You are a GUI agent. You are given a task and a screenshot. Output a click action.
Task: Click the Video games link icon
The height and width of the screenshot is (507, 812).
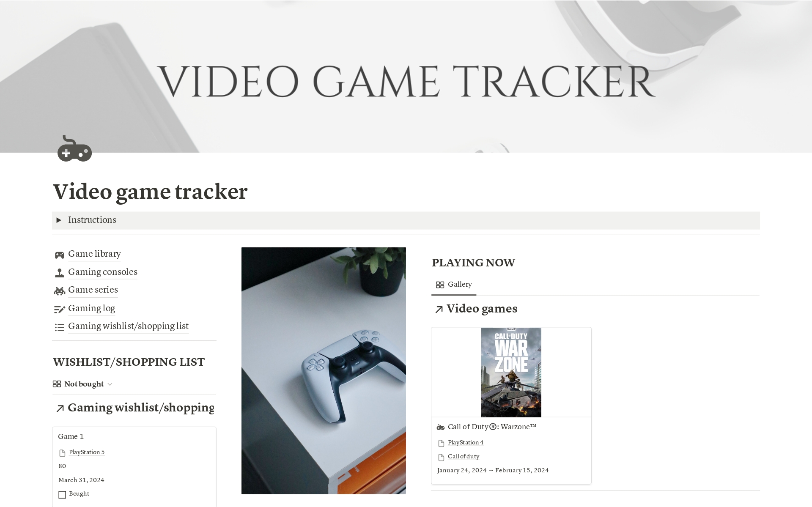439,308
